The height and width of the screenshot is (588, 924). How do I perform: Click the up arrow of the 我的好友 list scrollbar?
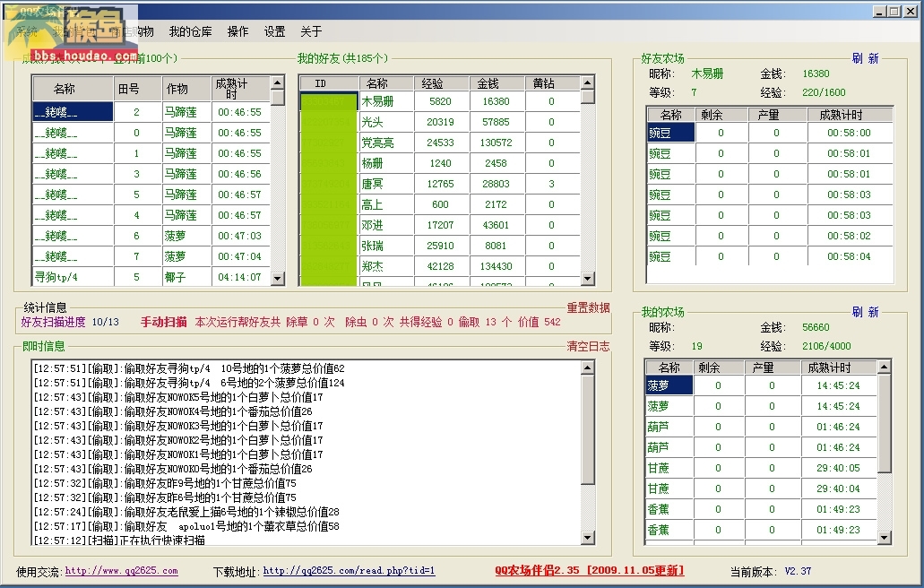[587, 82]
